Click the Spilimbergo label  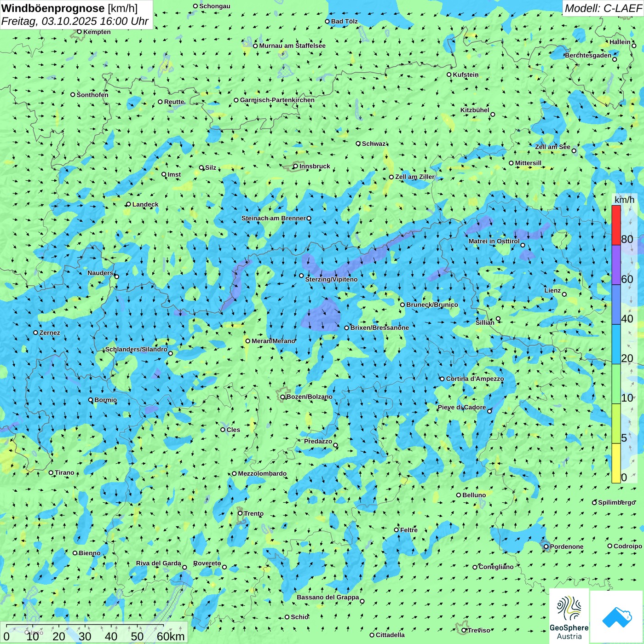click(616, 502)
